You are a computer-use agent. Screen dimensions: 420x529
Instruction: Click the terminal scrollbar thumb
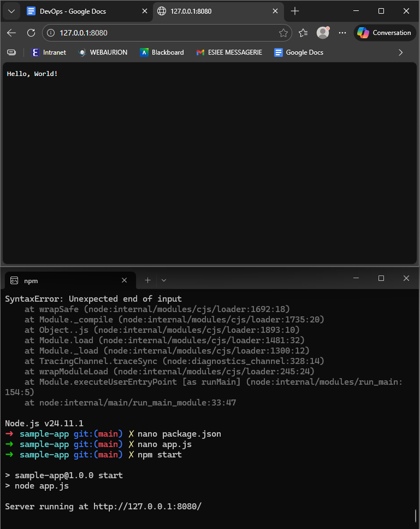click(x=416, y=515)
